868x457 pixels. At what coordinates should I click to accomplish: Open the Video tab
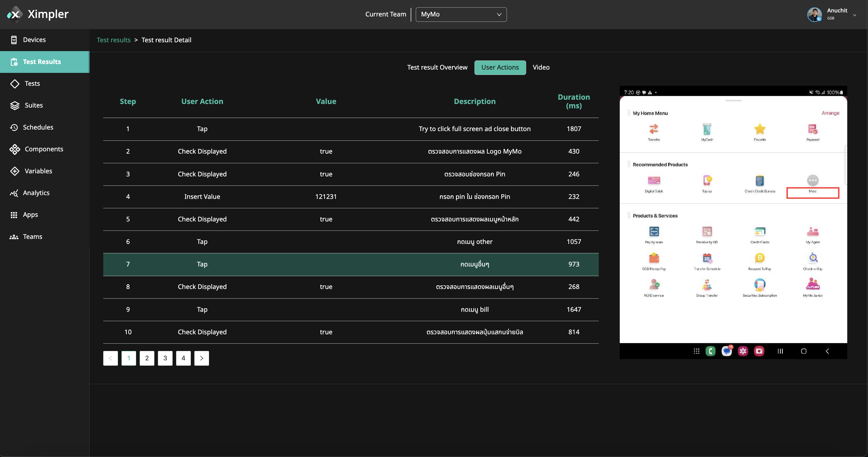point(541,67)
